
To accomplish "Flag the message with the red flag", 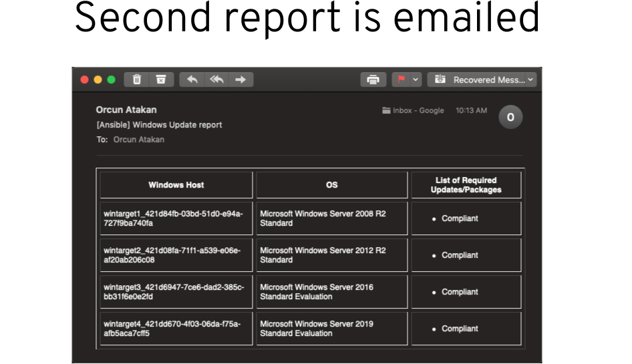I will 401,79.
